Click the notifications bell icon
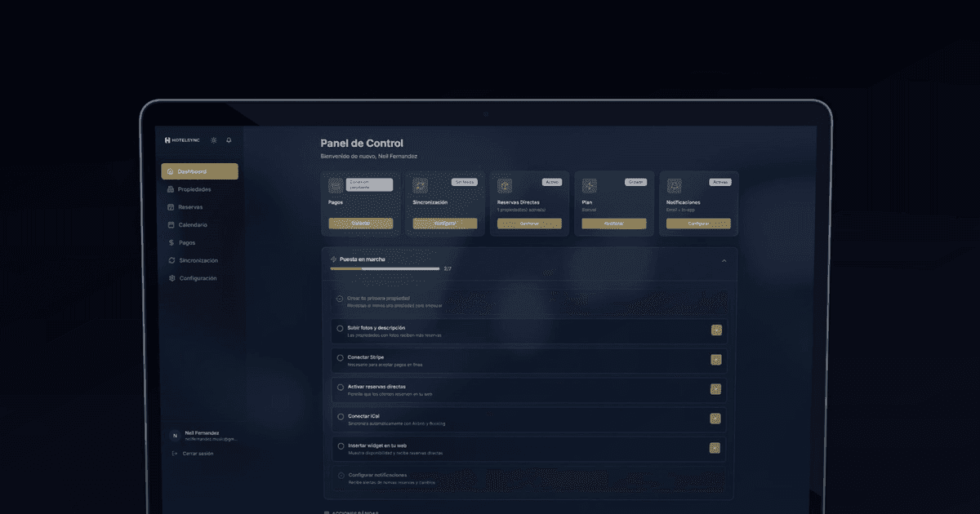The height and width of the screenshot is (514, 980). coord(229,140)
